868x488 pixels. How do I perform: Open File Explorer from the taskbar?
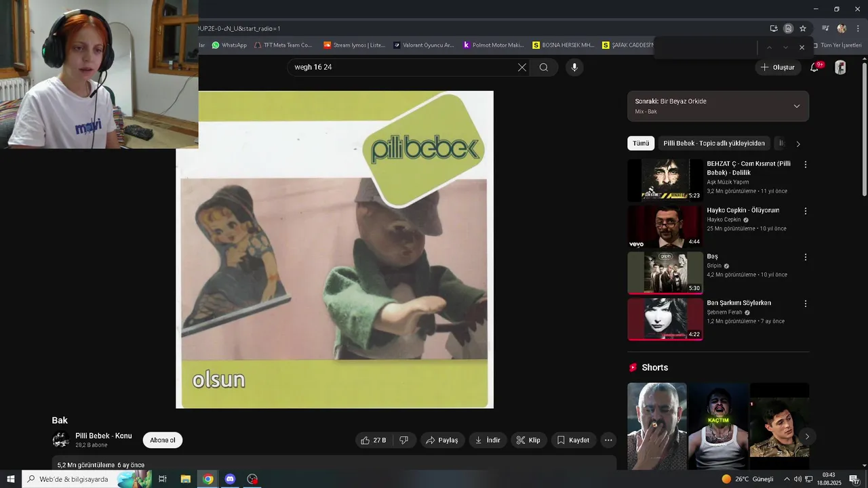tap(185, 479)
